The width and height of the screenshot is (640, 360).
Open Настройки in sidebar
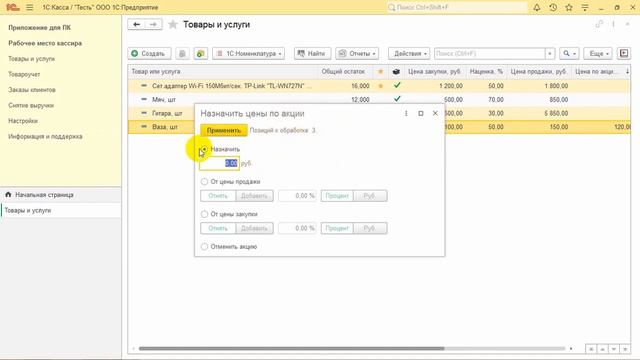click(23, 121)
